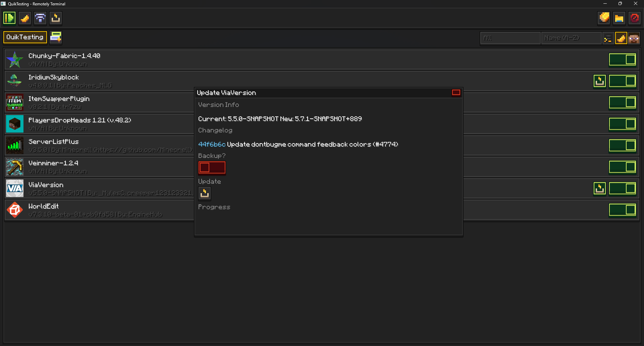The width and height of the screenshot is (644, 346).
Task: Turn off WorldEdit plugin toggle
Action: (623, 210)
